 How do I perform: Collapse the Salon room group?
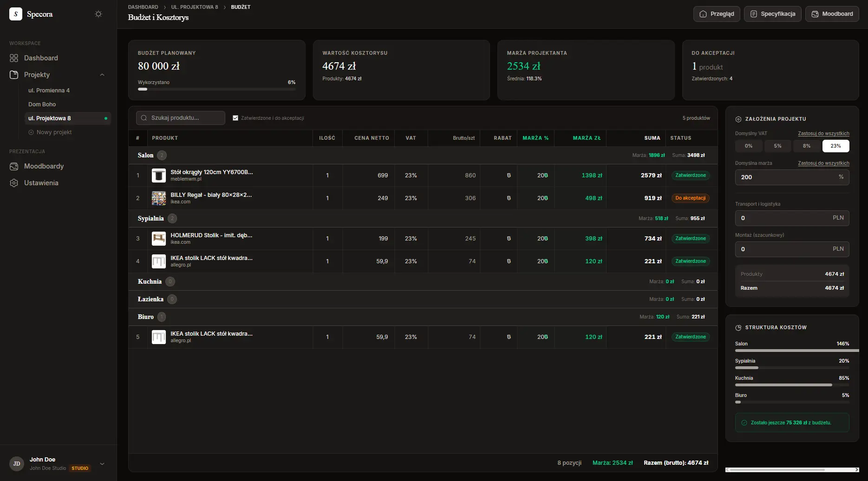click(145, 156)
